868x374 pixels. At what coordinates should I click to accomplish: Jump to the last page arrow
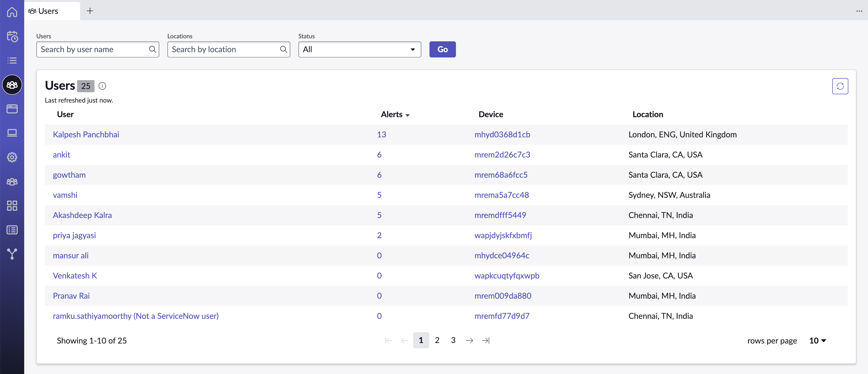click(x=486, y=341)
